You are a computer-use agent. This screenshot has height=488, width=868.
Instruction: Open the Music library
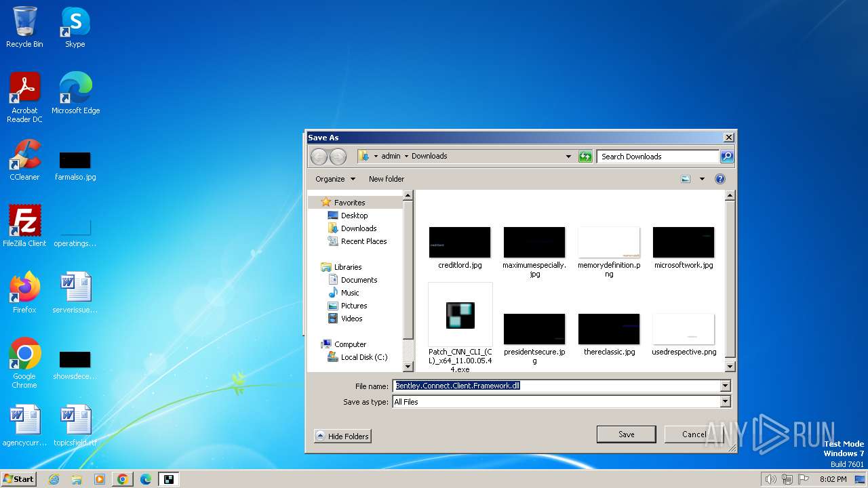(x=350, y=293)
